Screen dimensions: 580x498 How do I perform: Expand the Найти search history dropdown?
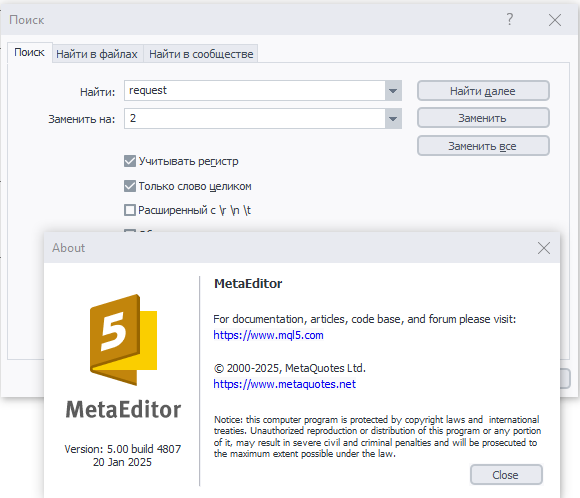393,91
